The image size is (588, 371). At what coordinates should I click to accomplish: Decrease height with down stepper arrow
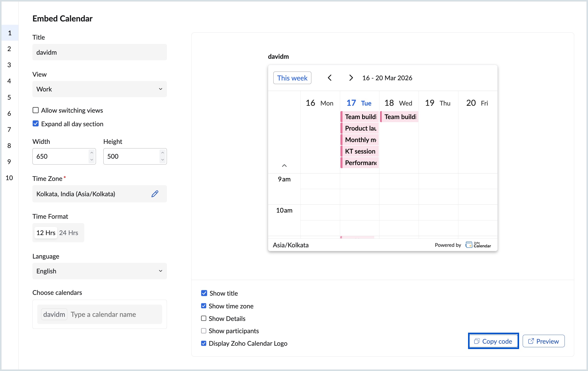[x=163, y=160]
